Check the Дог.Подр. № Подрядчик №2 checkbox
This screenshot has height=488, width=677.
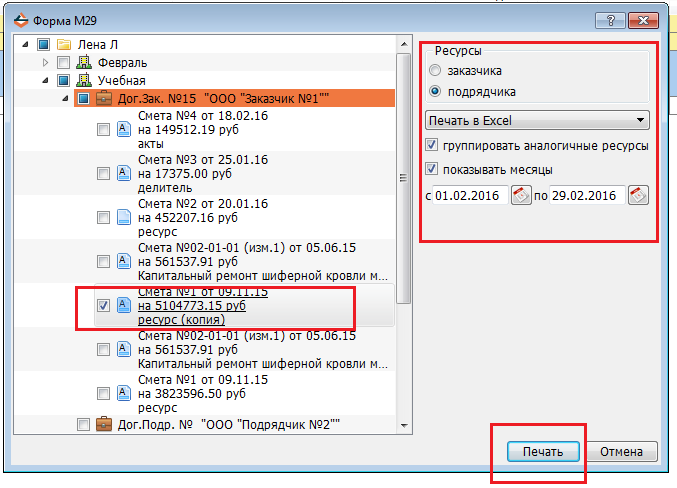pos(83,425)
